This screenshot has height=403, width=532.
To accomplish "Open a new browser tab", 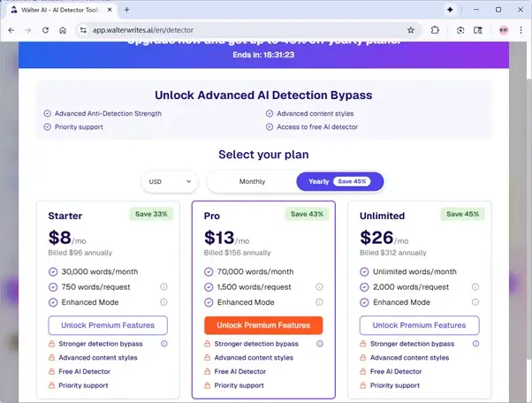I will [x=127, y=9].
